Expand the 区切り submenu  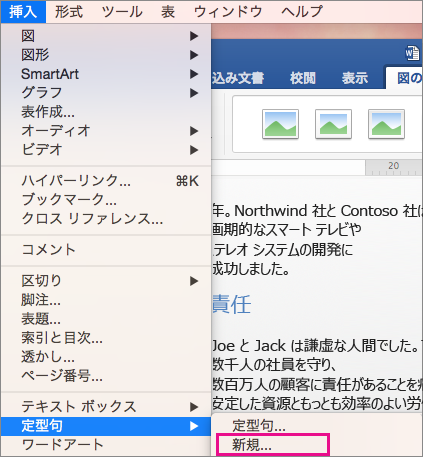(x=106, y=281)
